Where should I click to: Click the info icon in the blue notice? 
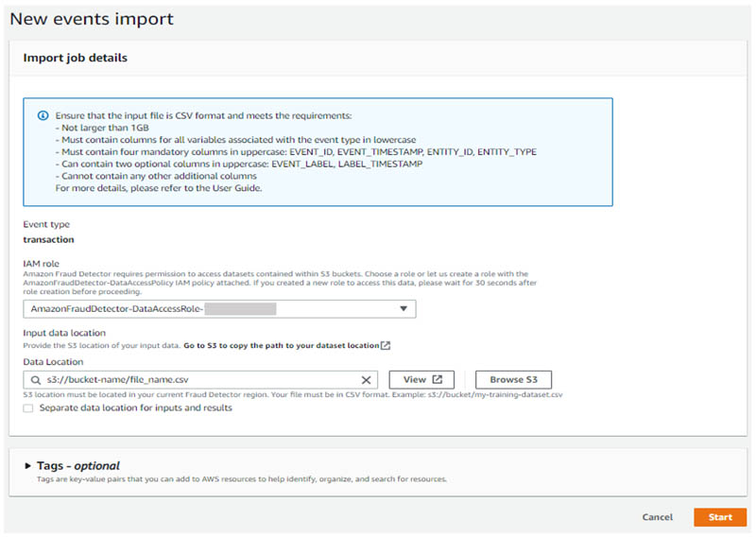[43, 115]
